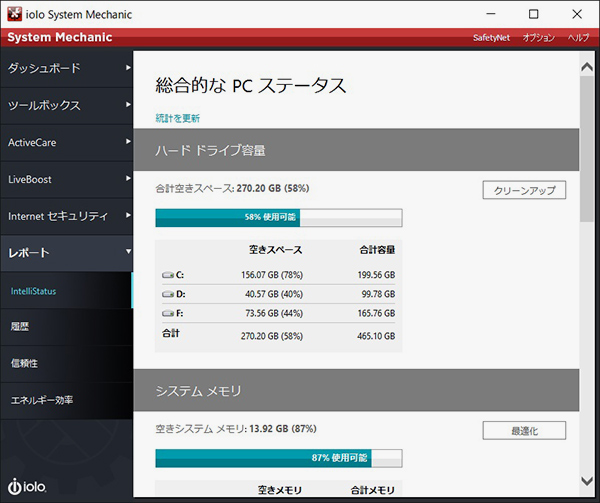This screenshot has height=503, width=600.
Task: Expand the ダッシュボード sidebar section
Action: 66,69
